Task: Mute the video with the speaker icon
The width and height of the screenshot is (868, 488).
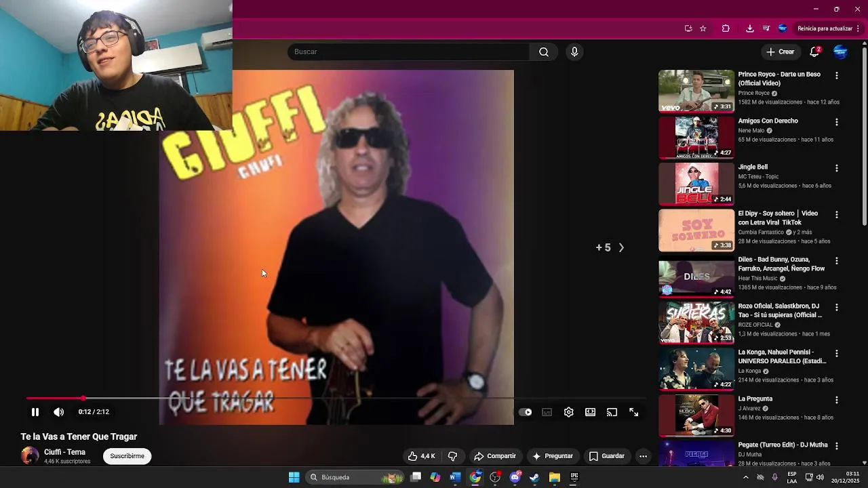Action: [59, 412]
